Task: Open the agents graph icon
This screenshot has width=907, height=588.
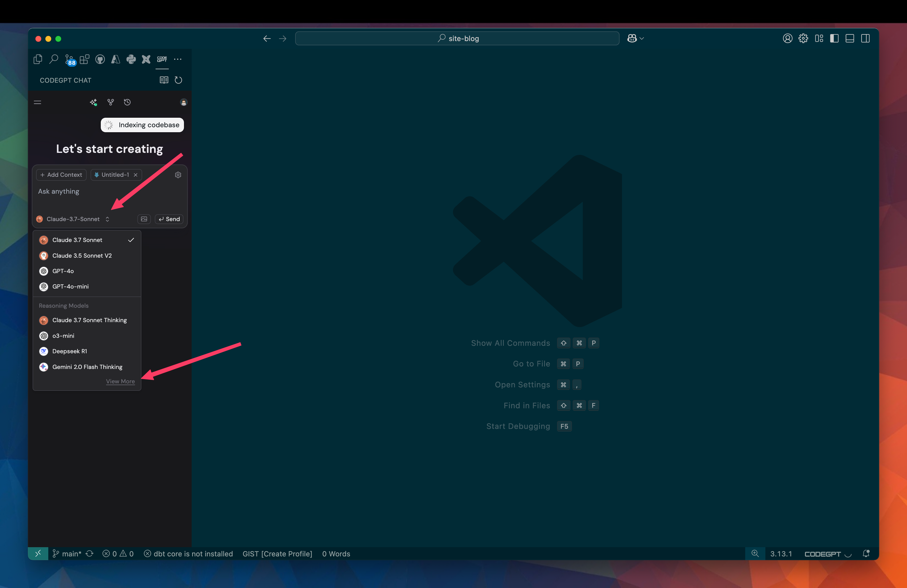Action: click(111, 102)
